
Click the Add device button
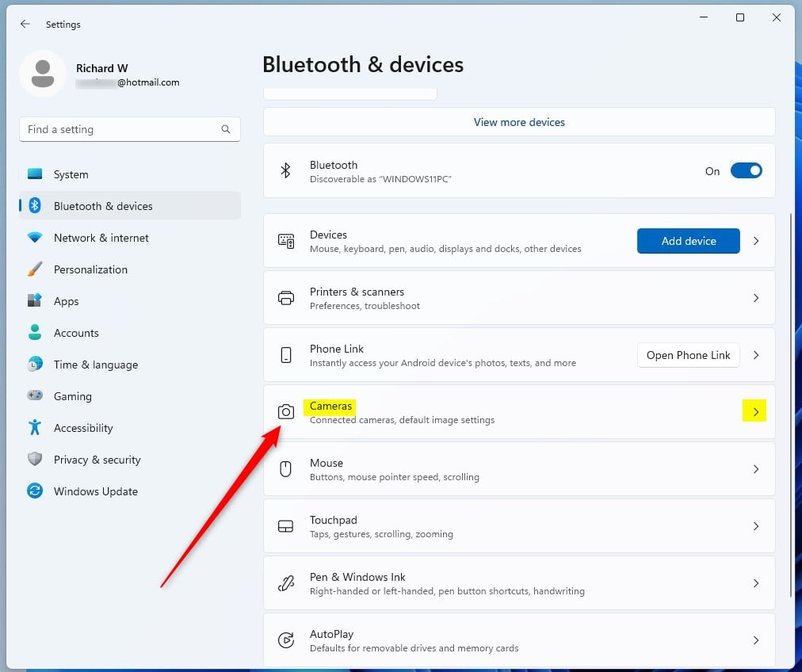(688, 241)
